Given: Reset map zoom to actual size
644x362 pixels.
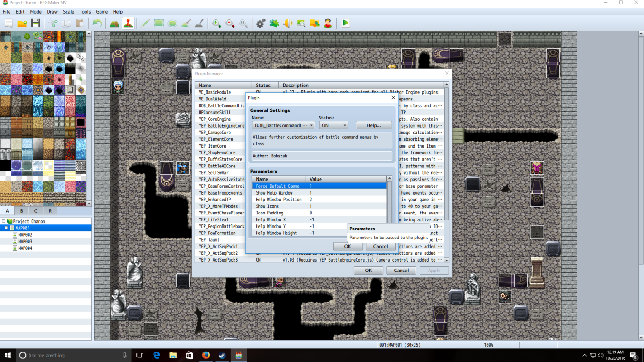Looking at the screenshot, I should coord(243,23).
